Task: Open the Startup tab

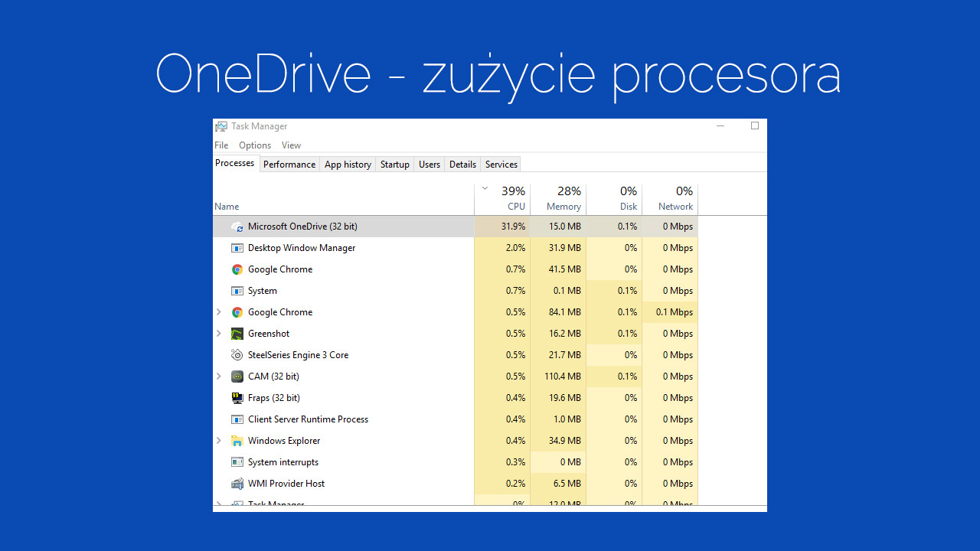Action: 395,165
